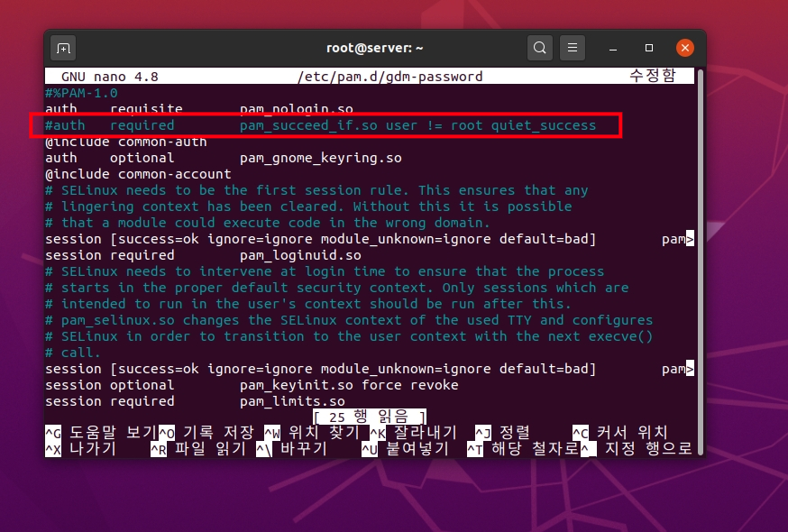Click ^W 위치 찾기 shortcut
This screenshot has height=532, width=788.
(312, 433)
